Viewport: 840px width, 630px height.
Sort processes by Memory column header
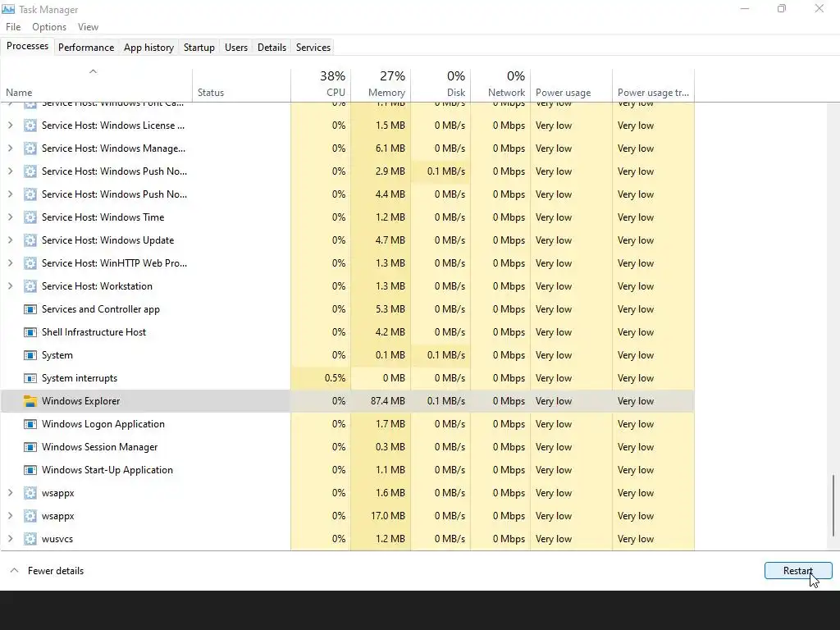coord(381,84)
